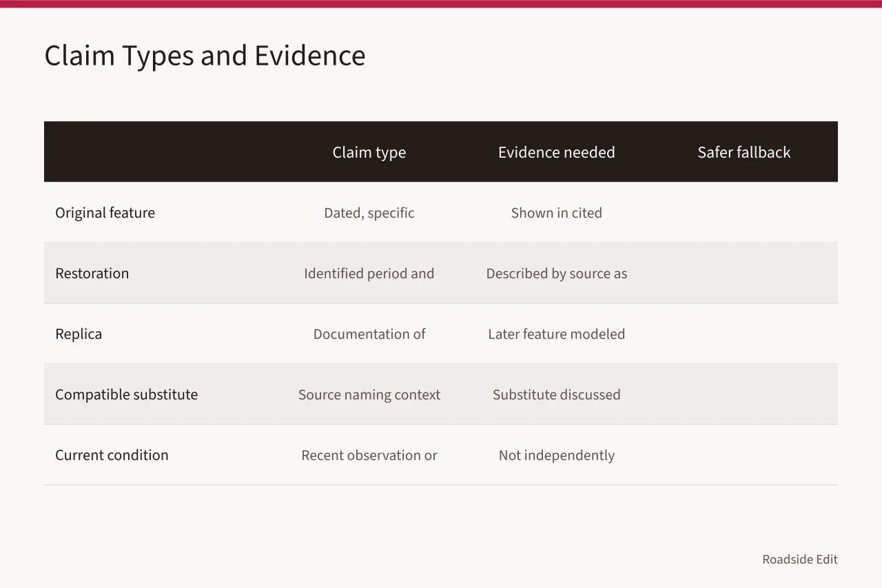Select the cell Described by source as
The height and width of the screenshot is (588, 882).
(x=557, y=273)
